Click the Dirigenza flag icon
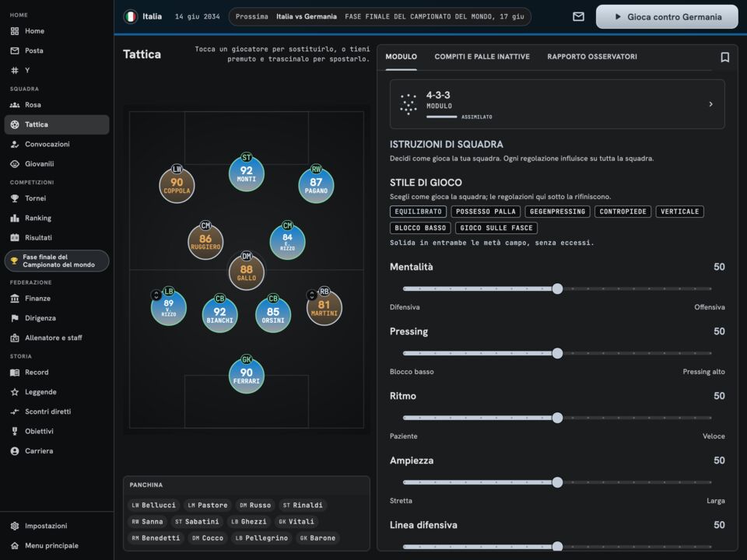The height and width of the screenshot is (560, 747). point(15,318)
